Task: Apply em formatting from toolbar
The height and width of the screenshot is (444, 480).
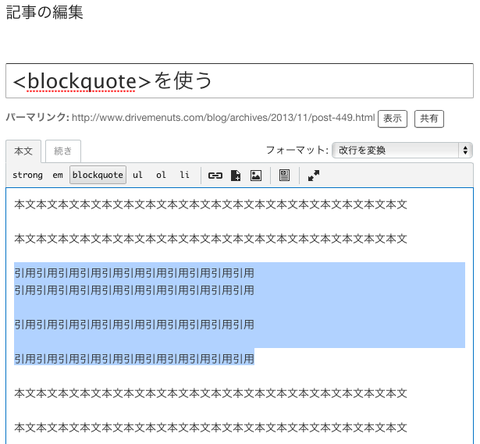Action: [x=58, y=175]
